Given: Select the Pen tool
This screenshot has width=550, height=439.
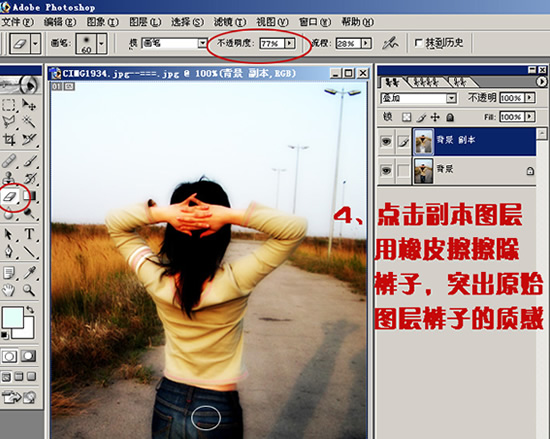Looking at the screenshot, I should (x=9, y=251).
